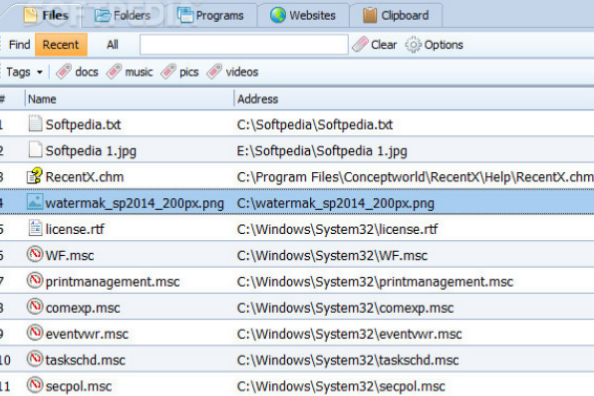Open the Clipboard tab
The image size is (594, 396).
396,16
